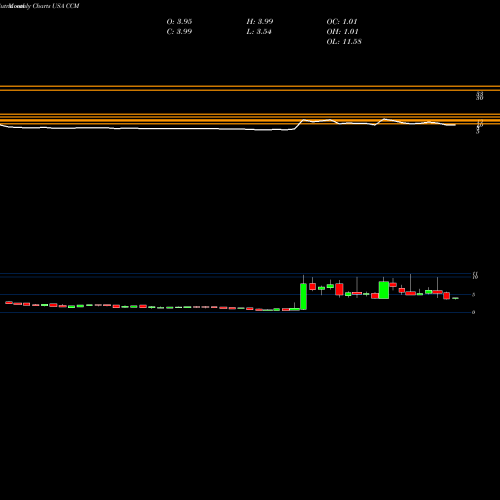Select the open price value O: 3.95
The height and width of the screenshot is (500, 500).
pyautogui.click(x=179, y=22)
